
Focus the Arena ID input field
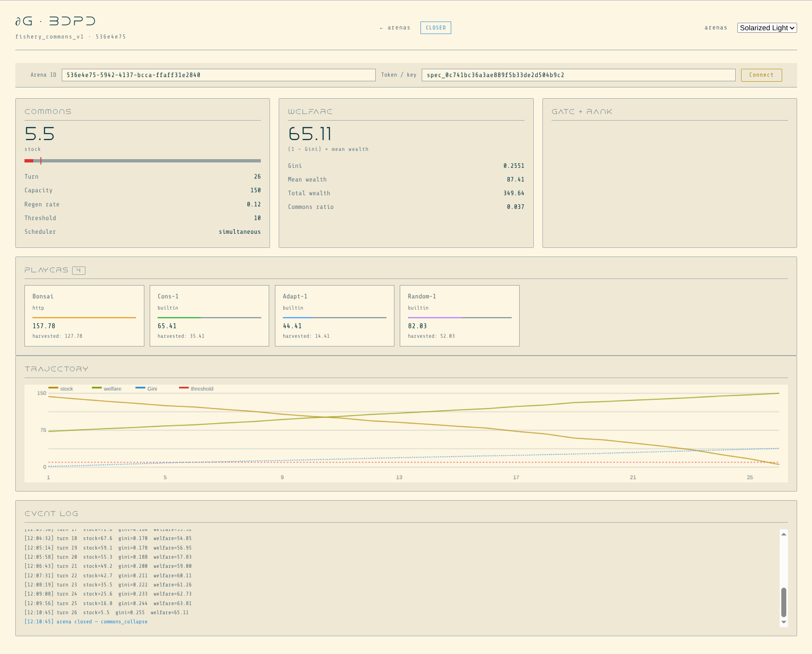pyautogui.click(x=219, y=75)
